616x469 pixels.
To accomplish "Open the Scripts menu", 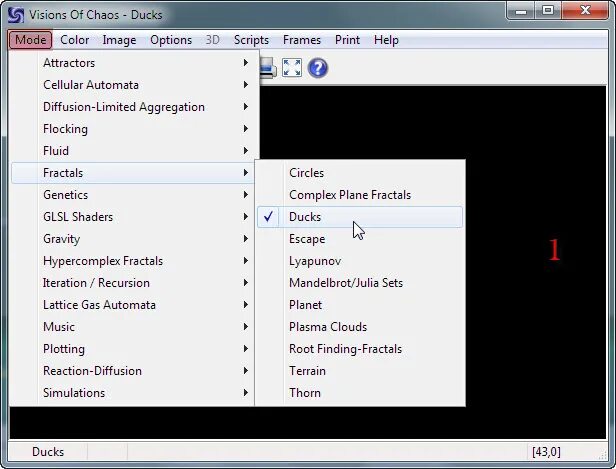I will tap(251, 40).
